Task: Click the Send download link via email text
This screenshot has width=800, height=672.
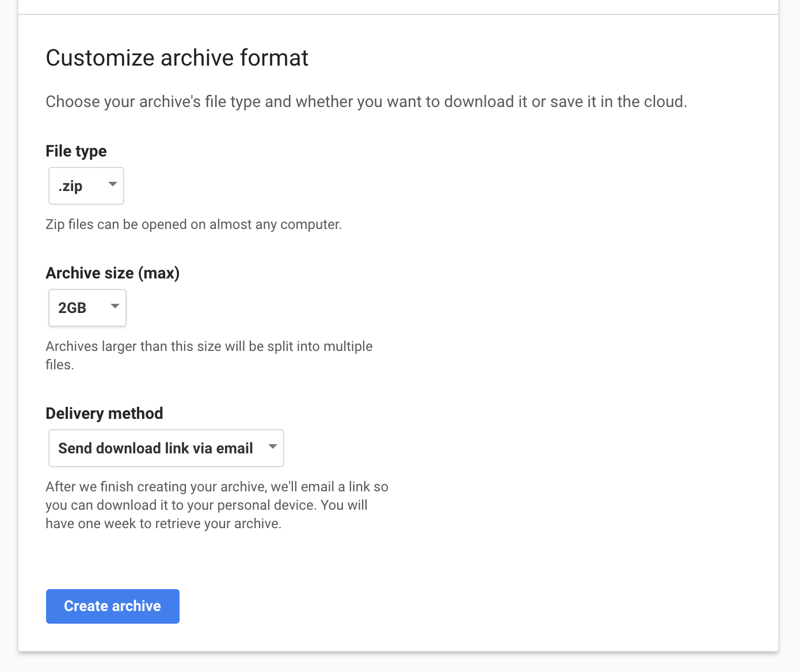Action: click(155, 449)
